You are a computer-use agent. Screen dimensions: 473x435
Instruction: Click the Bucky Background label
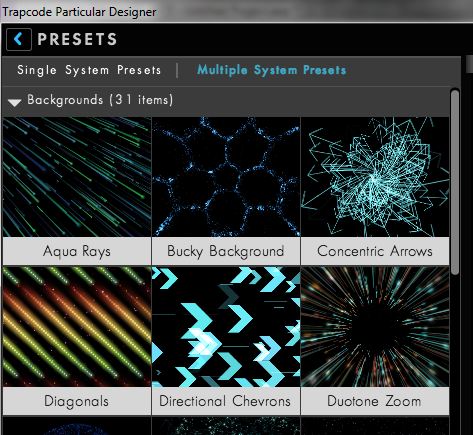[226, 251]
